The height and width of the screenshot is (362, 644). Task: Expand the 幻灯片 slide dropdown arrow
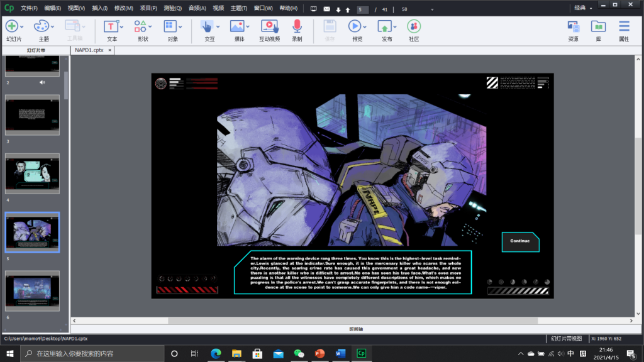pos(22,26)
